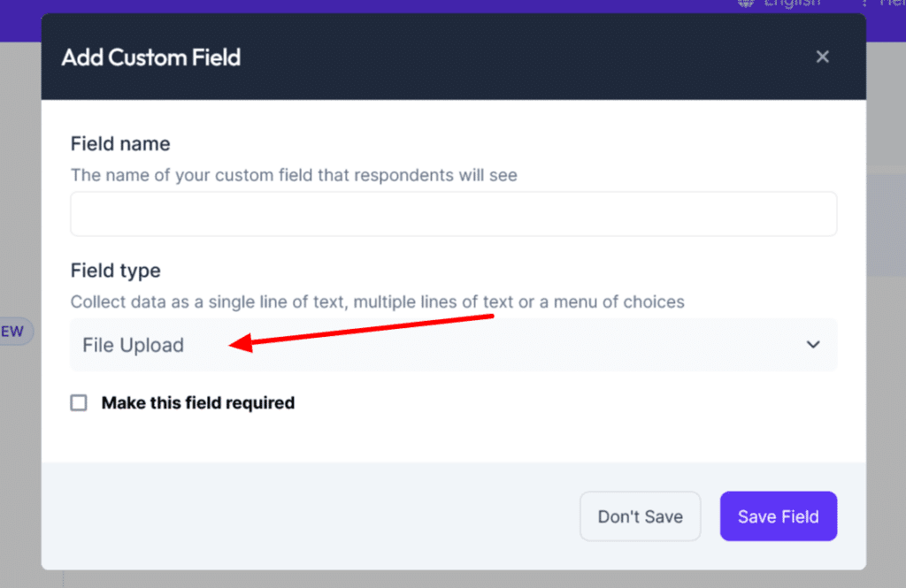Close the Add Custom Field dialog
The image size is (906, 588).
coord(823,57)
